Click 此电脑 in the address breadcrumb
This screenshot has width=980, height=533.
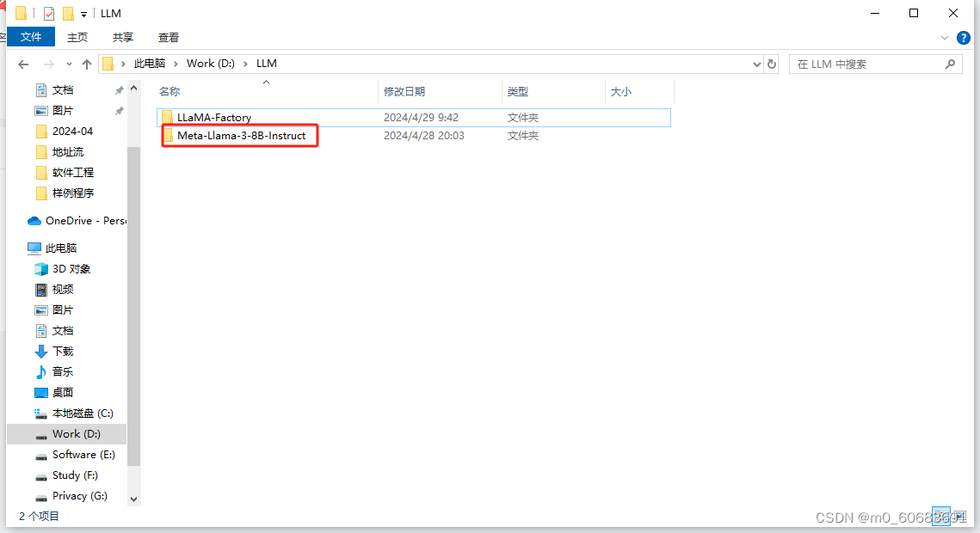pos(150,64)
